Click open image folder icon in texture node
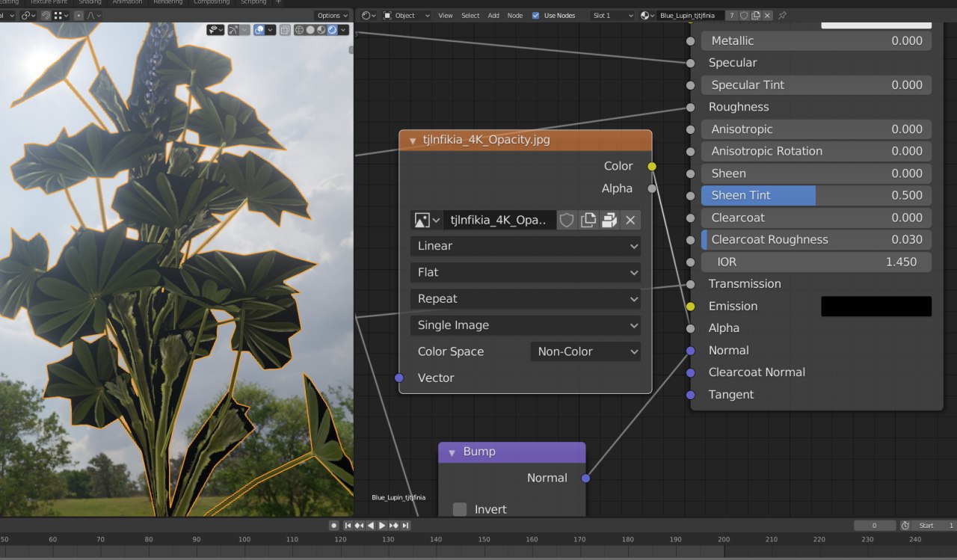This screenshot has height=560, width=957. [609, 220]
